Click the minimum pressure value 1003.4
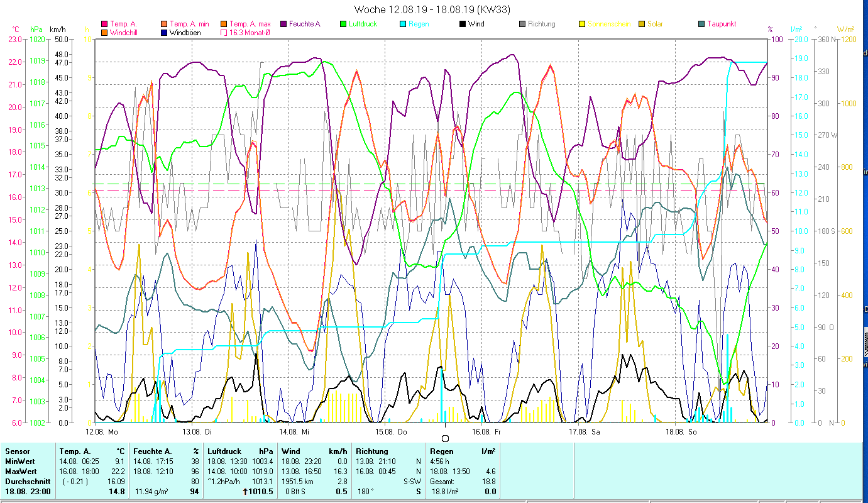868x503 pixels. [x=263, y=461]
